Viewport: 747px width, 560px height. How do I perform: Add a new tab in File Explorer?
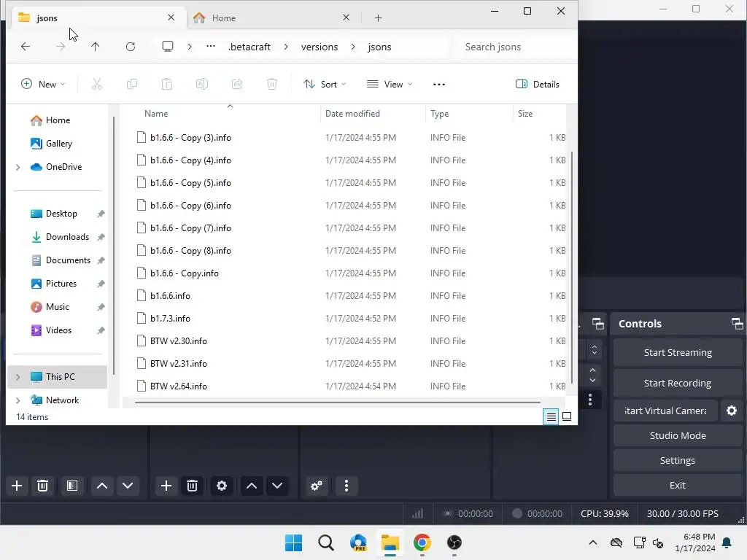point(379,18)
